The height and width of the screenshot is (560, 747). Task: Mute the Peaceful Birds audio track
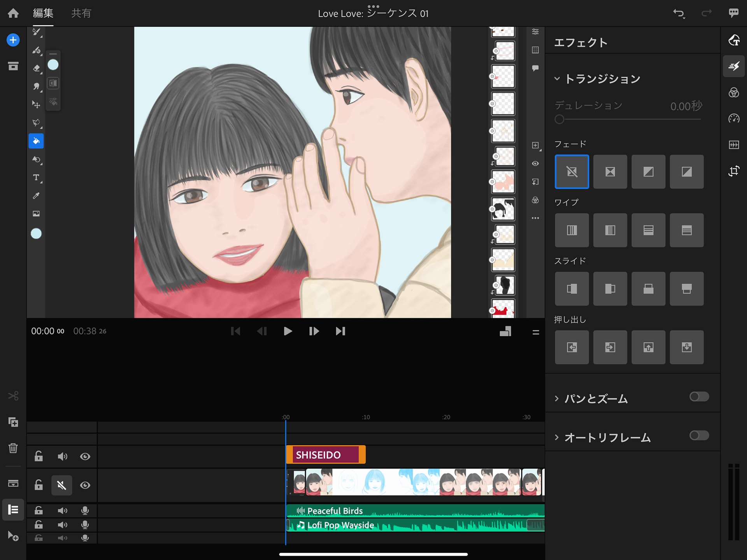(x=62, y=511)
